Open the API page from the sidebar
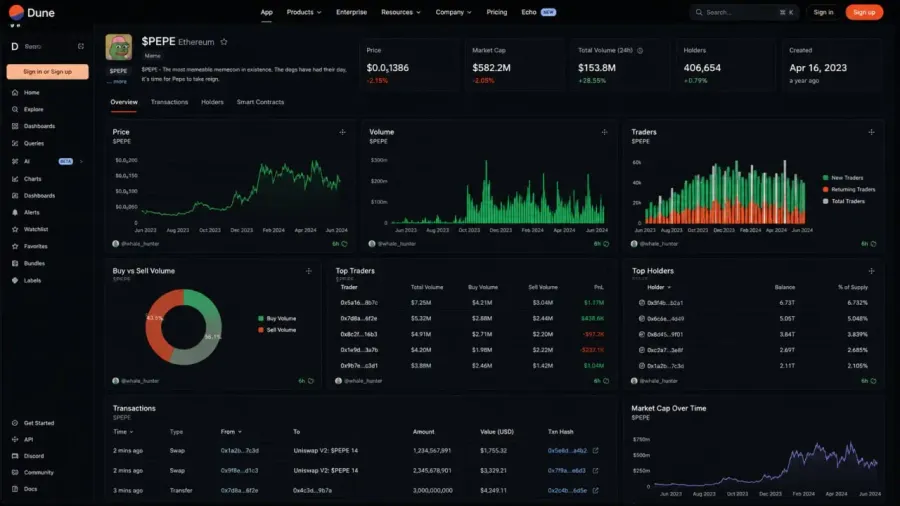This screenshot has width=900, height=506. [x=22, y=439]
